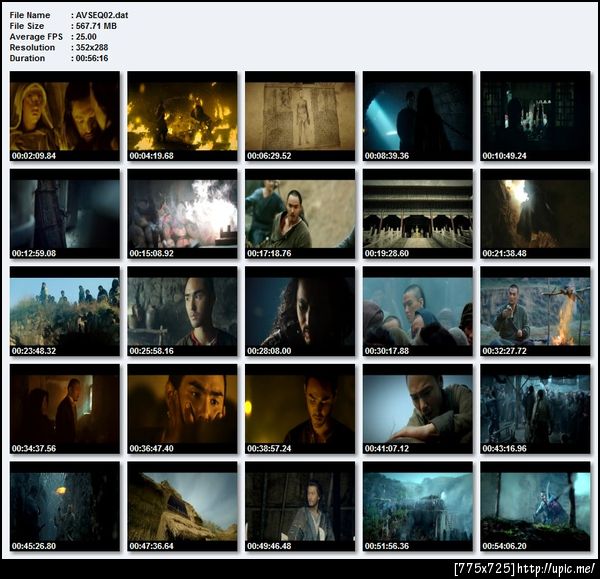Open the frame stamped 00:12:59.08
600x579 pixels.
pyautogui.click(x=65, y=214)
